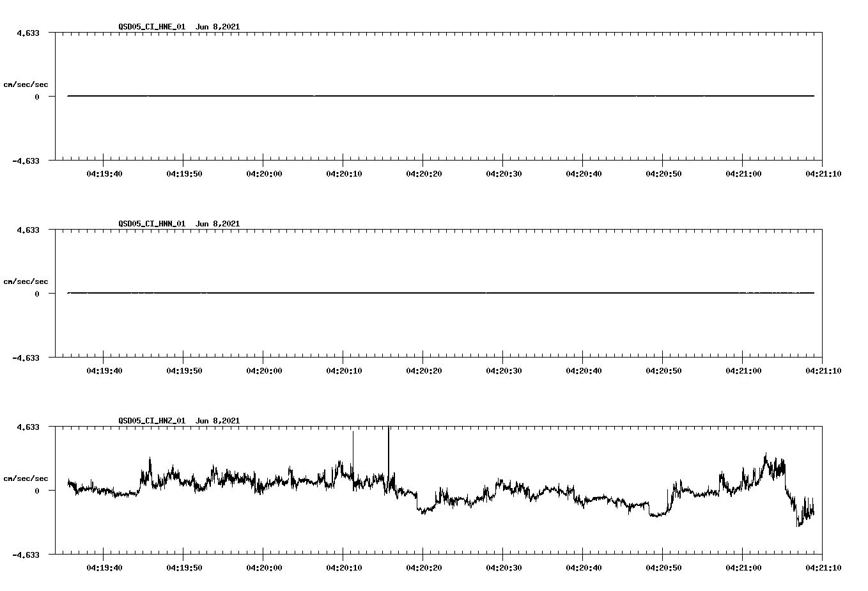Click the 04:20:40 time label under HNZ plot
868x591 pixels.
[x=584, y=567]
